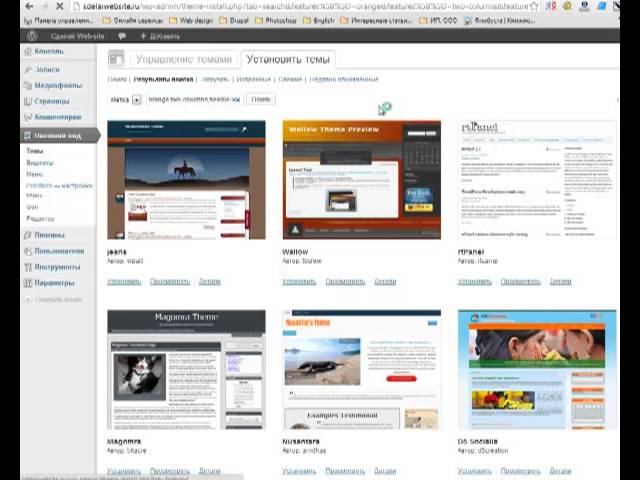Click the Плагины icon in sidebar
This screenshot has width=640, height=480.
28,235
